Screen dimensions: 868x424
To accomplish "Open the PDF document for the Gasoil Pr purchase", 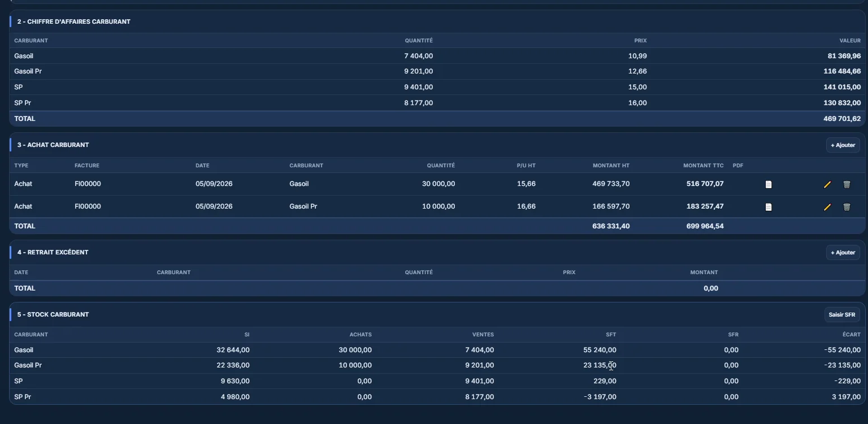I will pos(769,207).
